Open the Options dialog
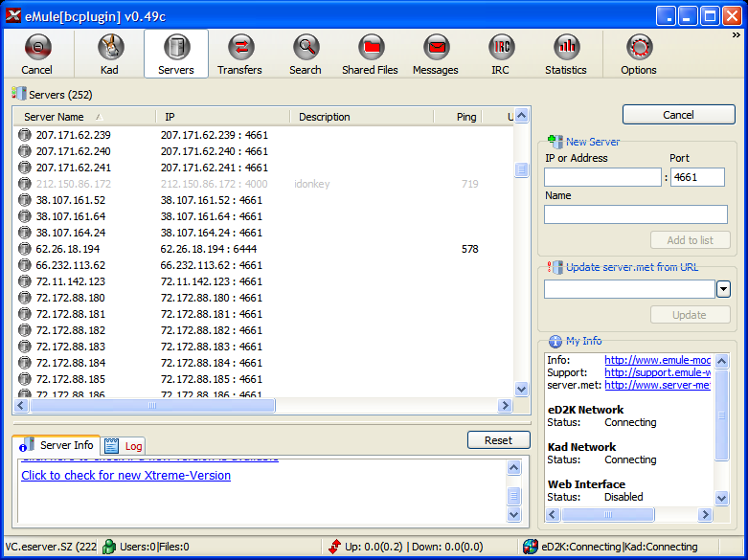 point(639,54)
